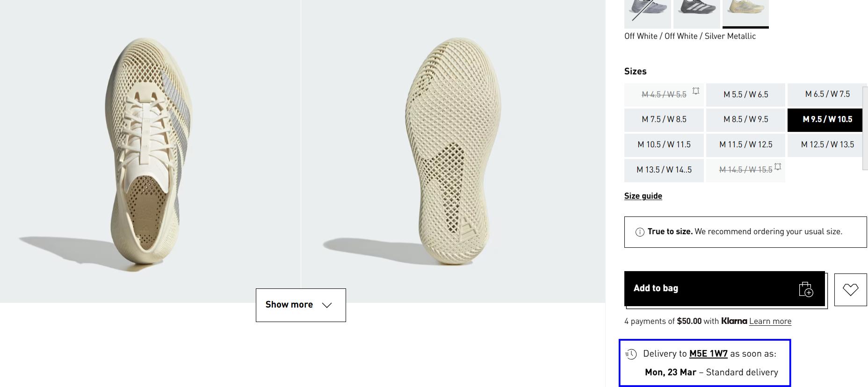The image size is (868, 387).
Task: Click notify bell for size M 4.5 / W 5.5
Action: 696,91
